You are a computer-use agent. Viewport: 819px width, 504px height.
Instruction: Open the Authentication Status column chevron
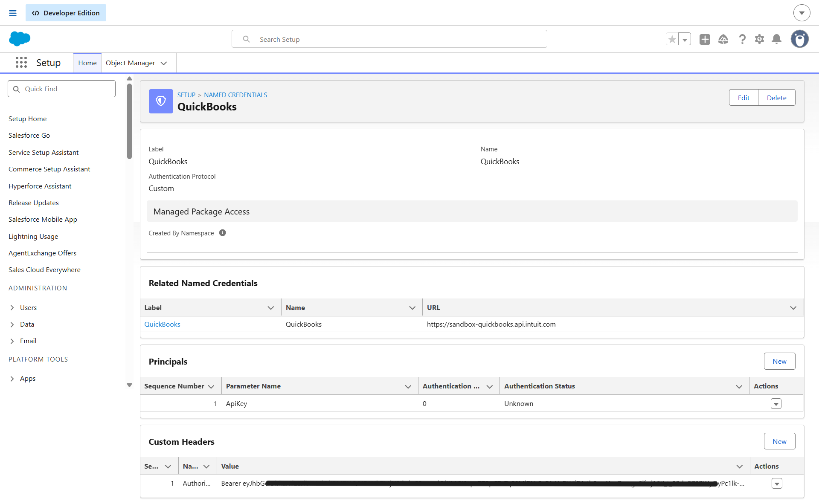click(739, 386)
